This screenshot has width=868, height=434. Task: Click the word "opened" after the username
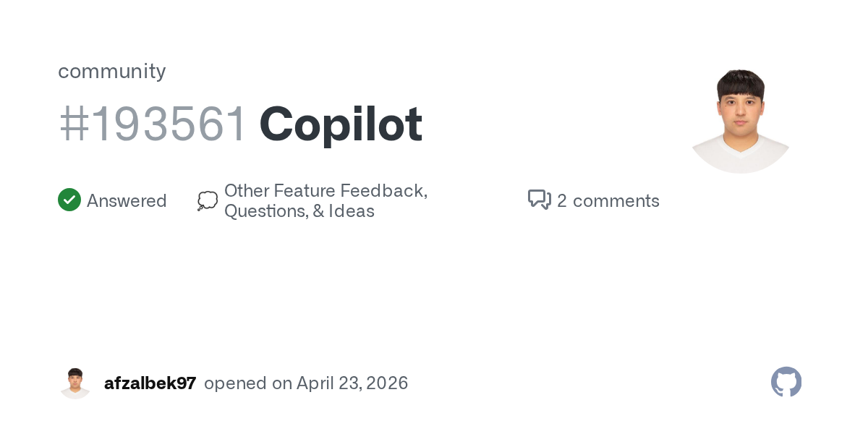coord(235,383)
